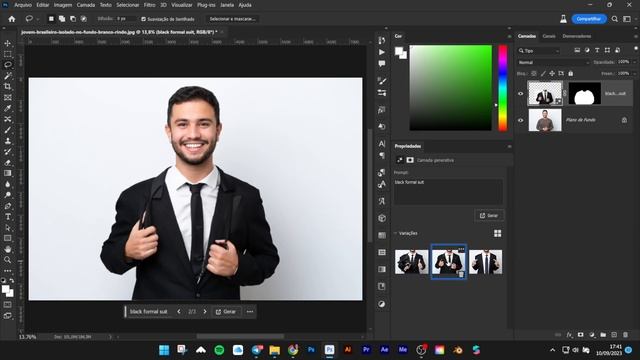Screen dimensions: 640x360
Task: Select the Rectangular Marquee tool
Action: pos(8,54)
